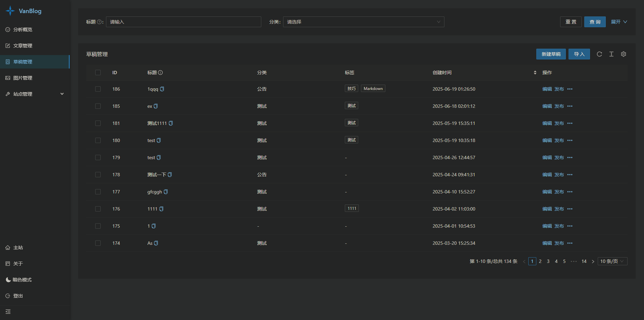
Task: Open 图片管理 from the sidebar
Action: point(23,78)
